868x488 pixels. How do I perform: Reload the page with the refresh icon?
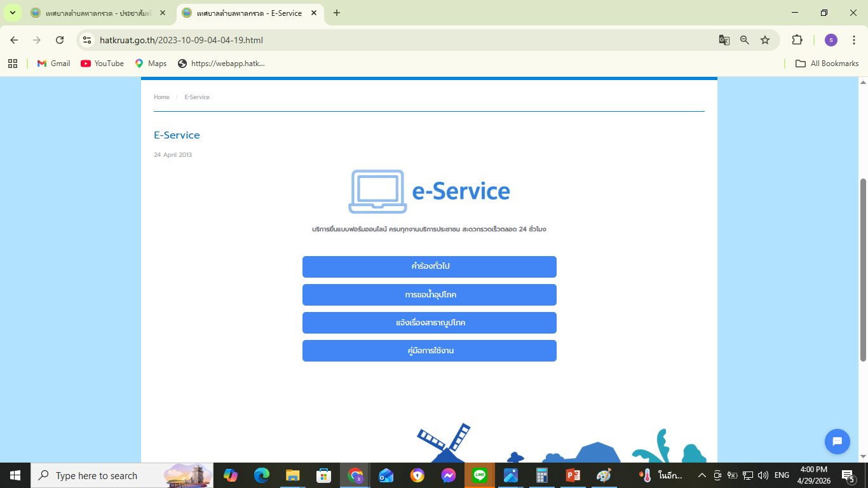tap(60, 40)
